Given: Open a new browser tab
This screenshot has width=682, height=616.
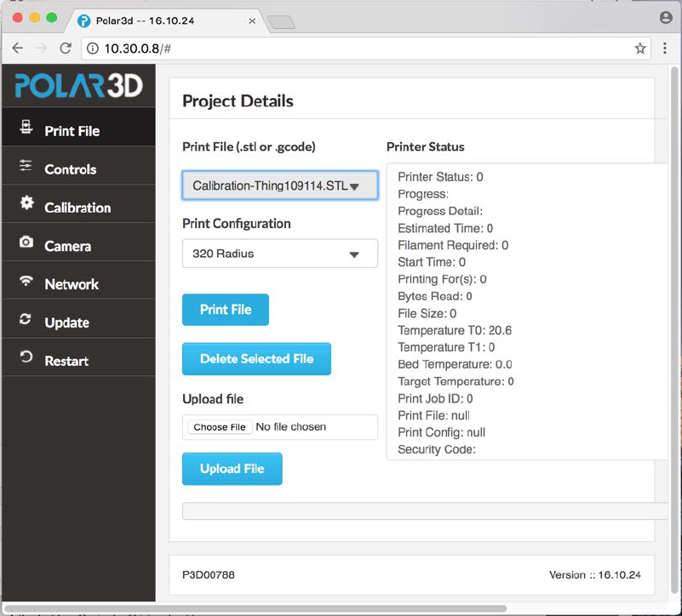Looking at the screenshot, I should tap(281, 22).
